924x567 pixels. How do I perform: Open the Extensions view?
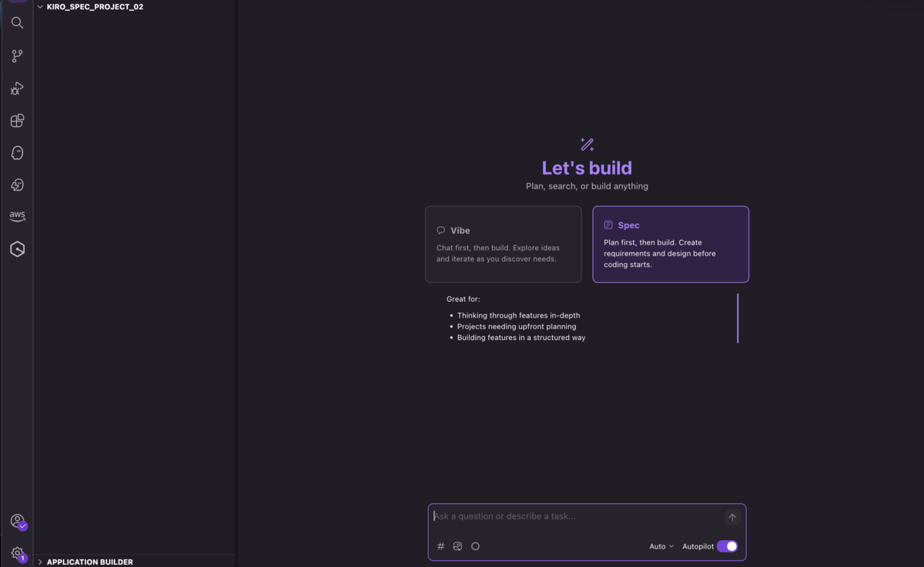(17, 121)
